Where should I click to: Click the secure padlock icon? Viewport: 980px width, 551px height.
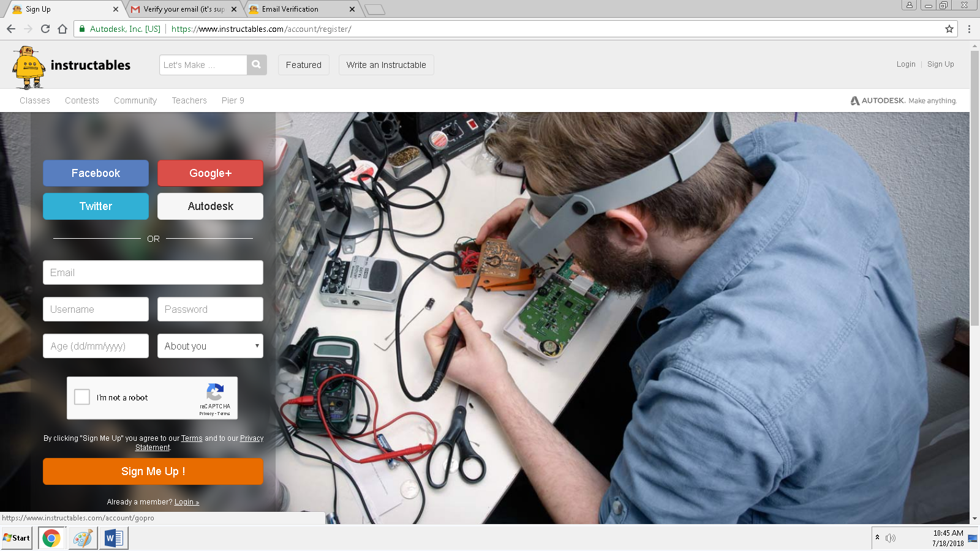[82, 29]
